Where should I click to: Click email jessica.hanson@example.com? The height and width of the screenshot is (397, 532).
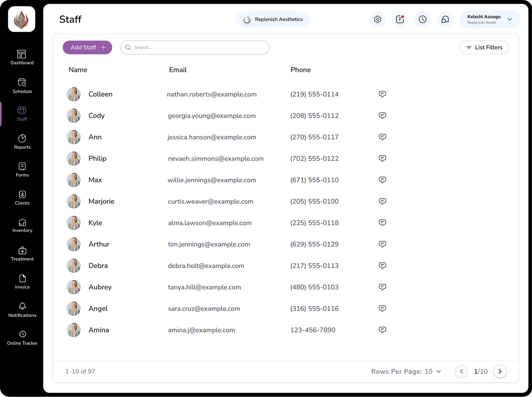coord(212,137)
